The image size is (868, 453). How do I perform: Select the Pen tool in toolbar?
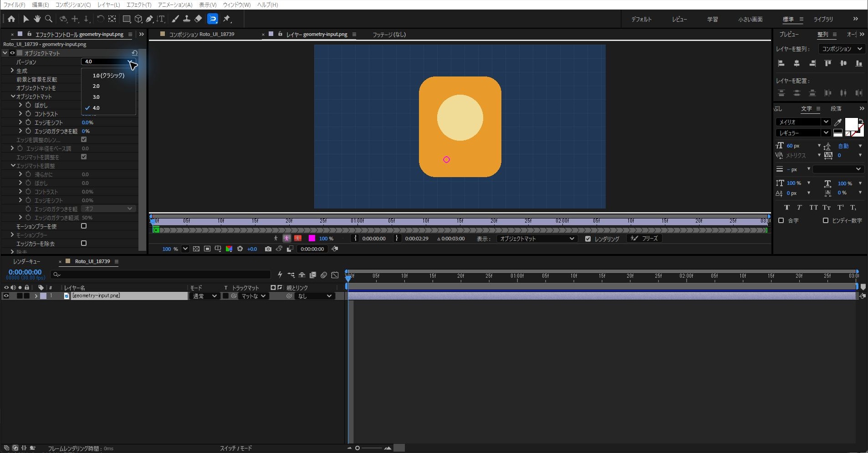click(149, 19)
